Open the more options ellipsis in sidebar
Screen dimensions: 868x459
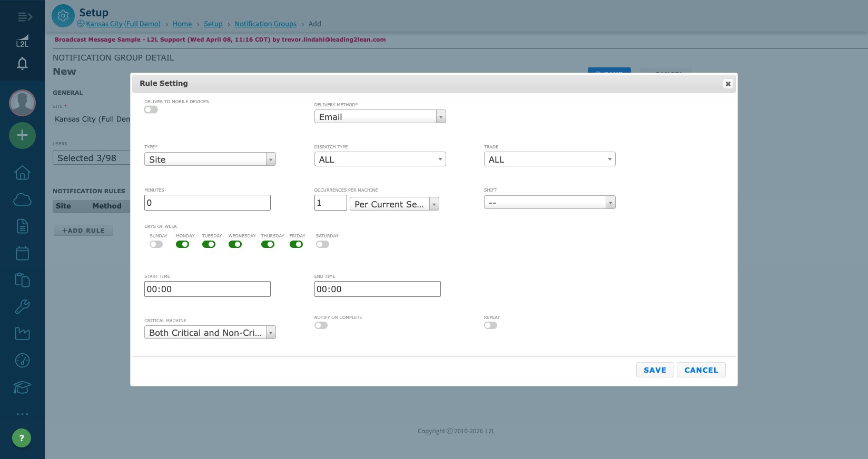coord(22,414)
